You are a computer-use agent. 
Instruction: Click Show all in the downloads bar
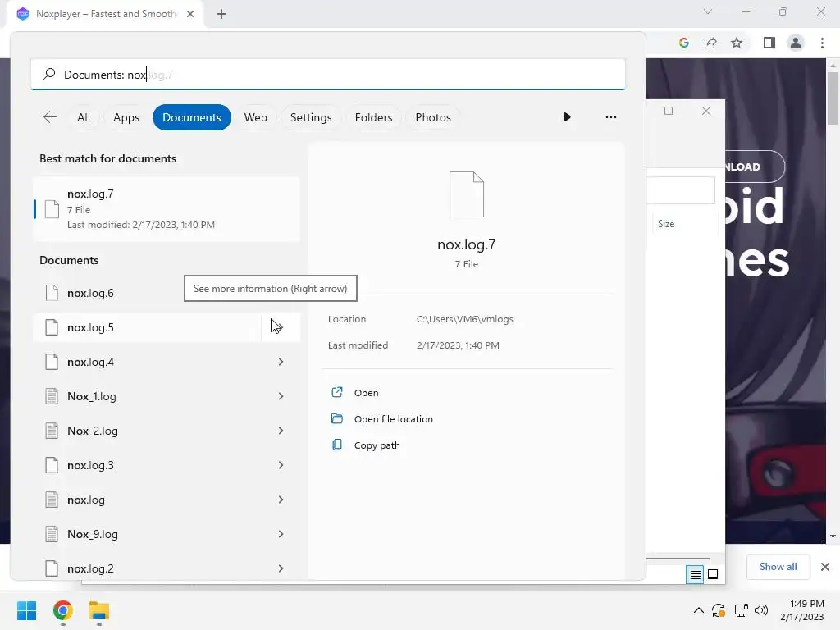778,567
